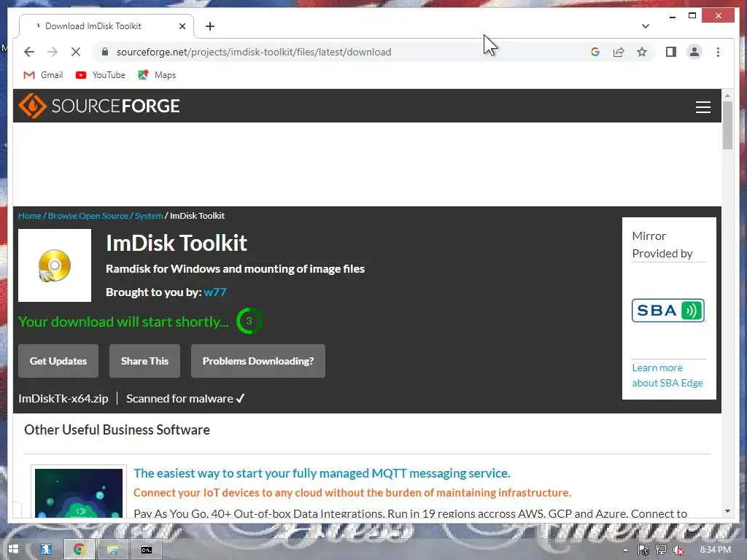Screen dimensions: 747x560
Task: Click the page scrollbar down arrow
Action: point(727,511)
